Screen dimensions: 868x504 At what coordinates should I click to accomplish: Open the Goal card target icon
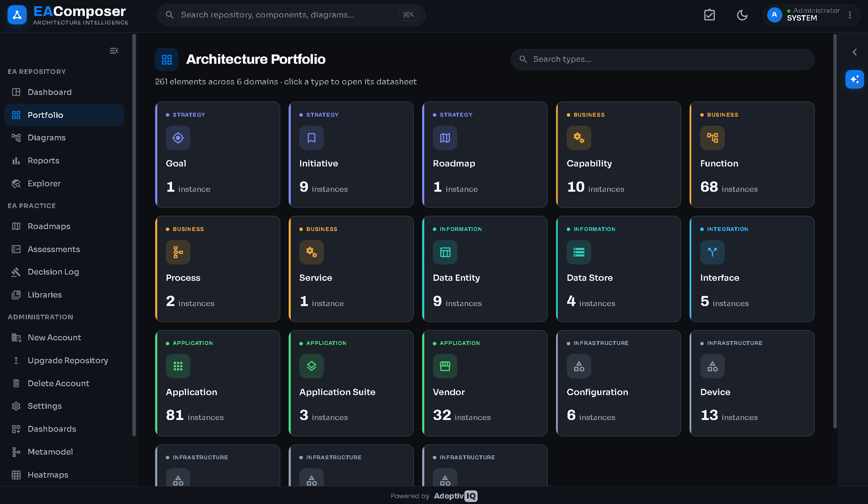pos(178,138)
